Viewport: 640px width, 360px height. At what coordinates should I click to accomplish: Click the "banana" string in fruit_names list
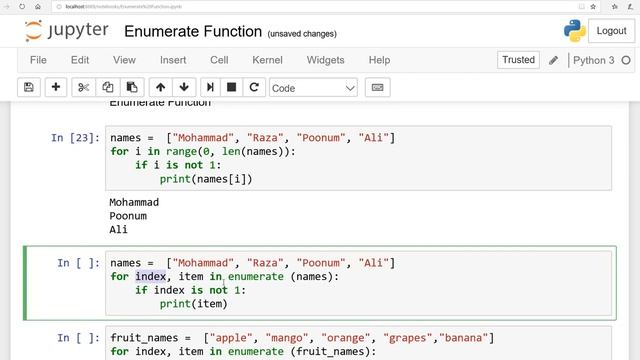pyautogui.click(x=464, y=338)
